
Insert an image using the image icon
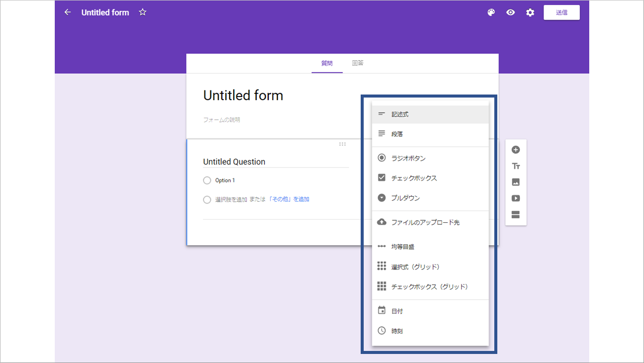[x=515, y=182]
